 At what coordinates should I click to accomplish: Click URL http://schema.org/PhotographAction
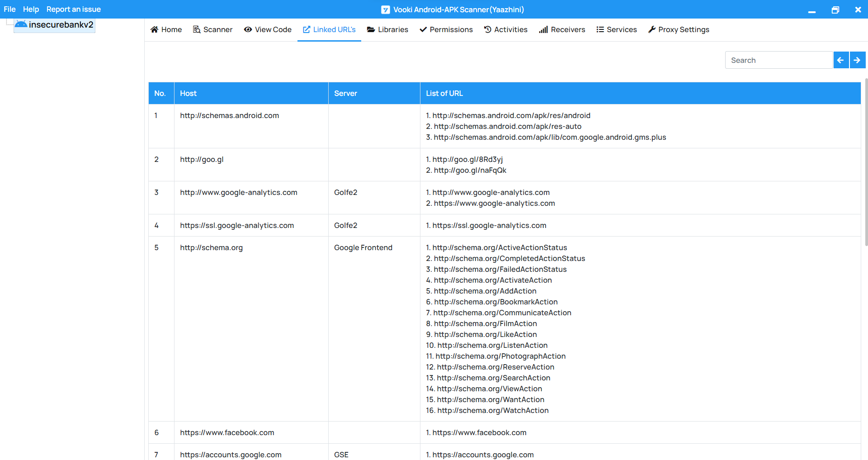500,356
